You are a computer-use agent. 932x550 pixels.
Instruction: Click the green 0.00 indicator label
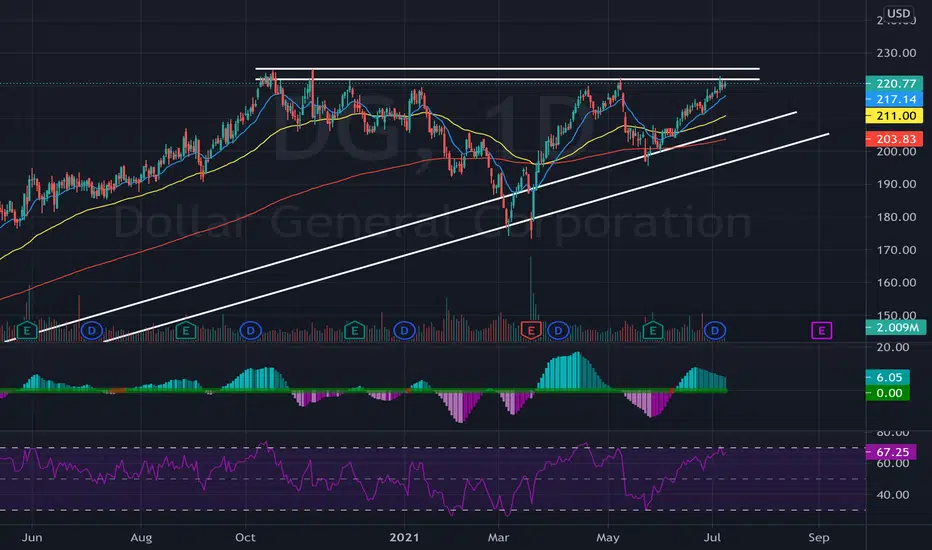point(887,393)
